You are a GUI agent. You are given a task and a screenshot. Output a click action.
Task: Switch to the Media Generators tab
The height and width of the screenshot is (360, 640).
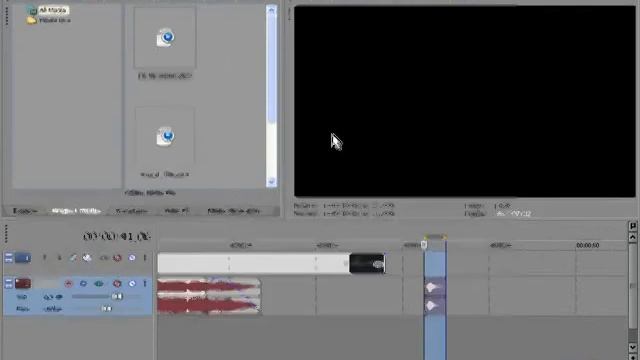pos(233,211)
